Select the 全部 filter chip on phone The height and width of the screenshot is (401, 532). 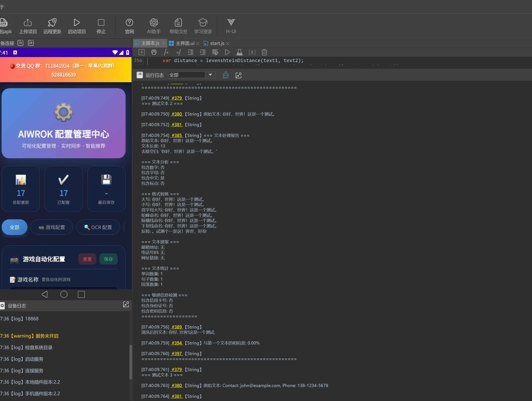[14, 227]
